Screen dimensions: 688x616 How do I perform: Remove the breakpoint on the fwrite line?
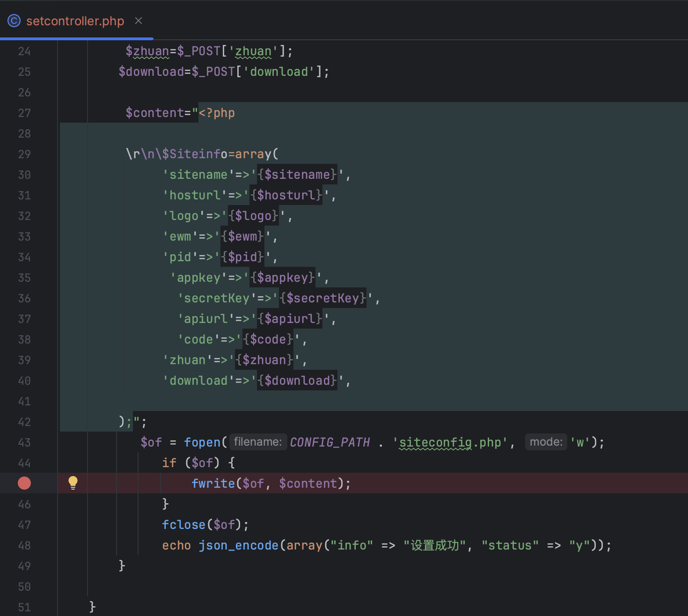[24, 483]
